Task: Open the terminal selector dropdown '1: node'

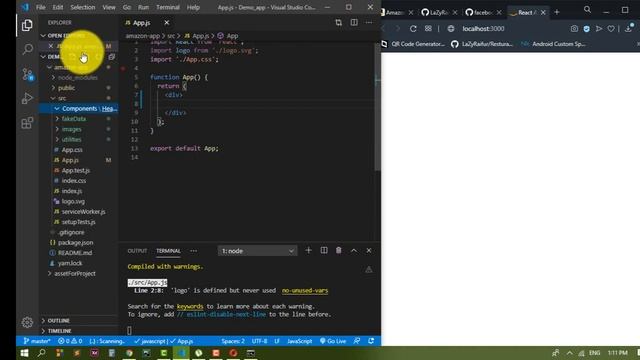Action: 258,251
